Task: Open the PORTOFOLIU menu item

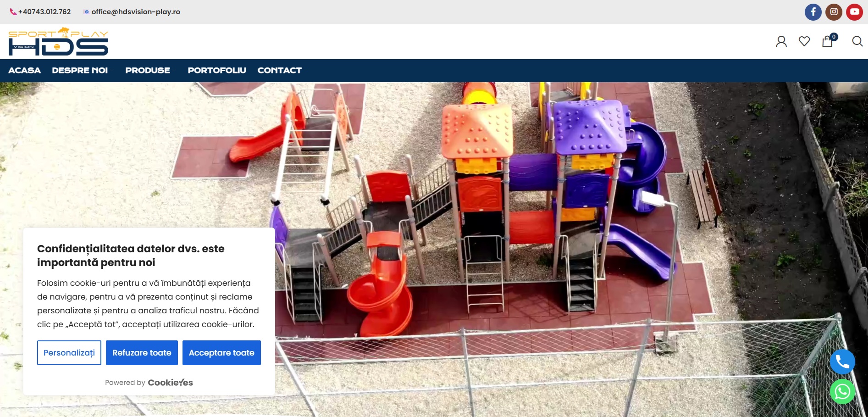Action: click(x=217, y=70)
